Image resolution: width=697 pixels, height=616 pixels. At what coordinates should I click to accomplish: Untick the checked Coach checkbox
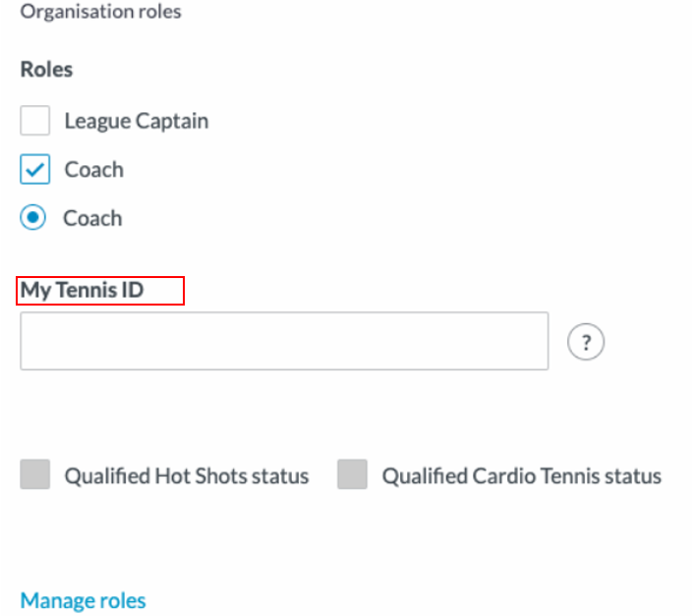(x=34, y=169)
